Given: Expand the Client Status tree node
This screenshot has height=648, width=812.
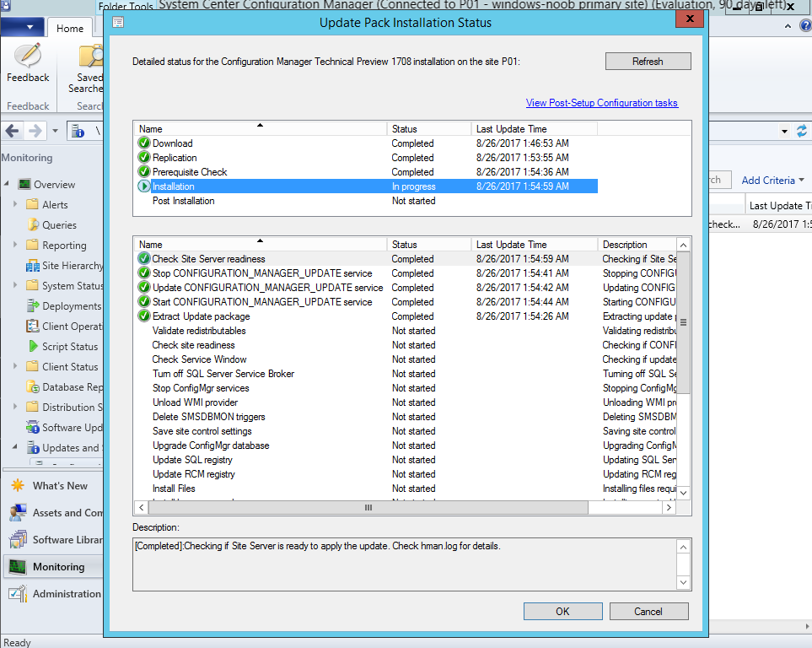Looking at the screenshot, I should click(x=15, y=366).
